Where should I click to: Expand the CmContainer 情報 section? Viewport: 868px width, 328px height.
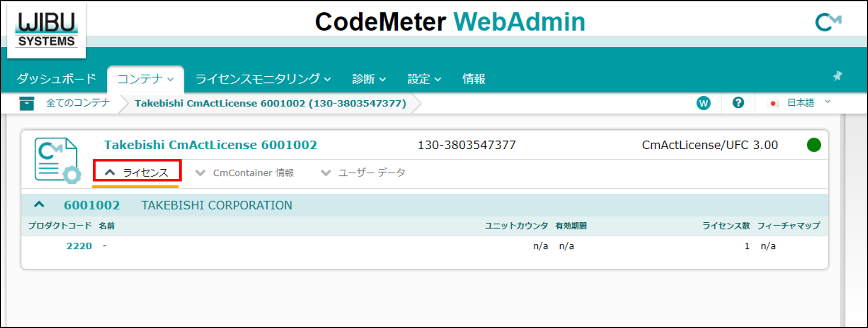tap(245, 173)
